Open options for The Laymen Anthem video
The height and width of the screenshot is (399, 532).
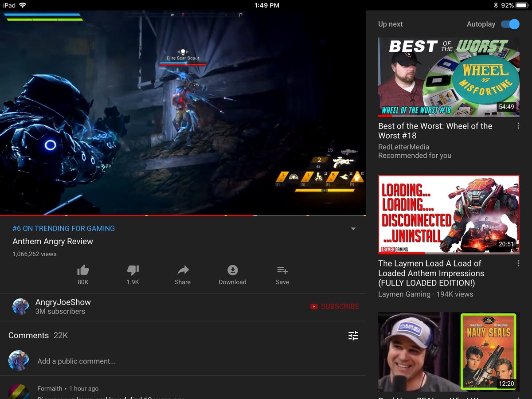pos(518,263)
